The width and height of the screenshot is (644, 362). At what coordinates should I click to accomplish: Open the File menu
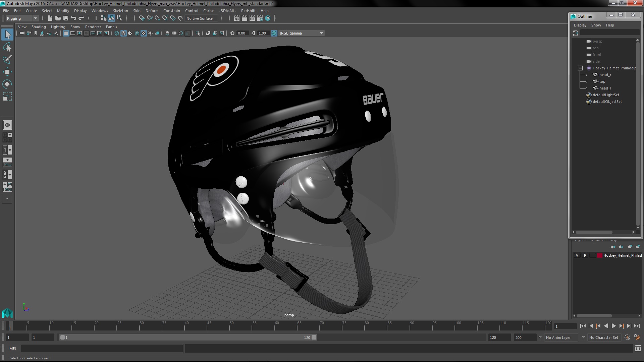coord(6,11)
